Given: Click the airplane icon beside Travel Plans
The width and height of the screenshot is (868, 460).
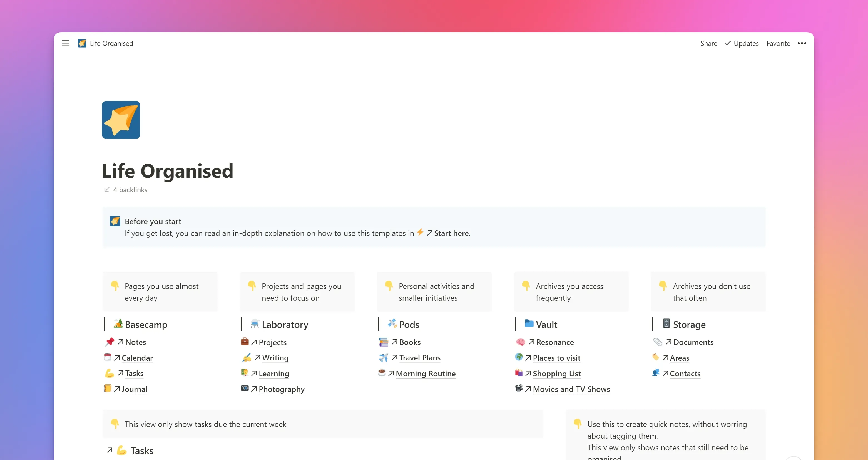Looking at the screenshot, I should 384,357.
